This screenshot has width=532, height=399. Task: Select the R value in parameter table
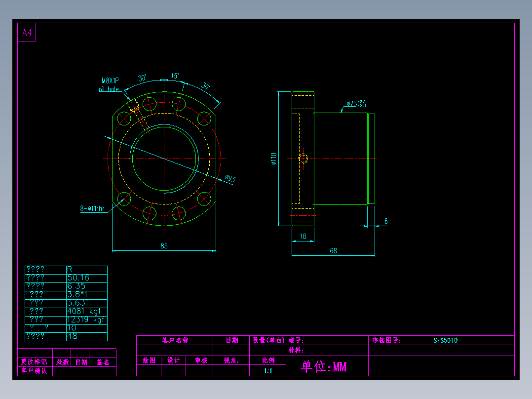70,269
